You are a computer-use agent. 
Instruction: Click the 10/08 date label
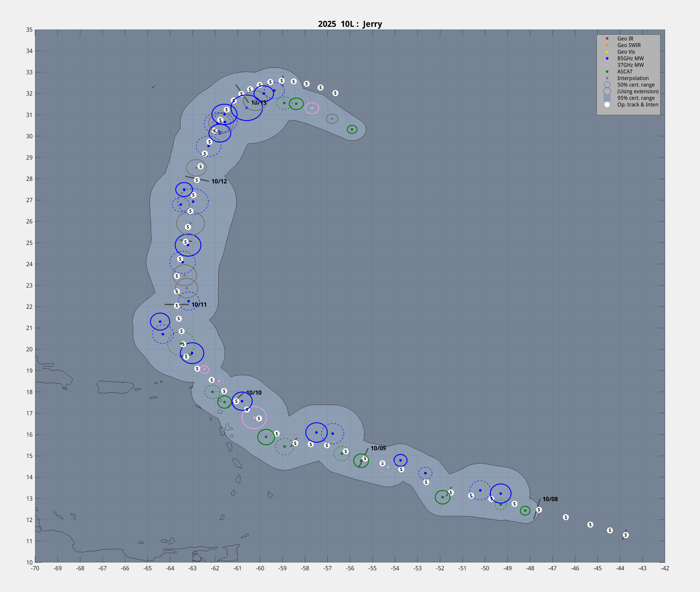point(550,499)
